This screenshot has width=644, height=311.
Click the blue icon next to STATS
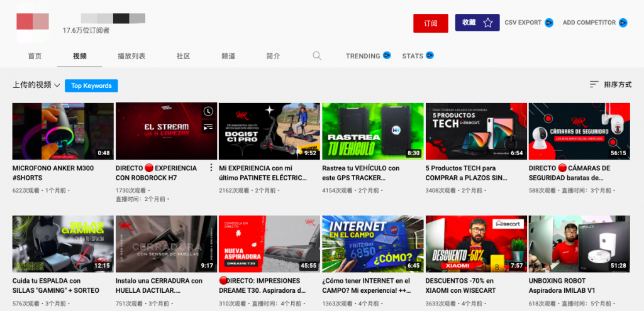pyautogui.click(x=430, y=55)
